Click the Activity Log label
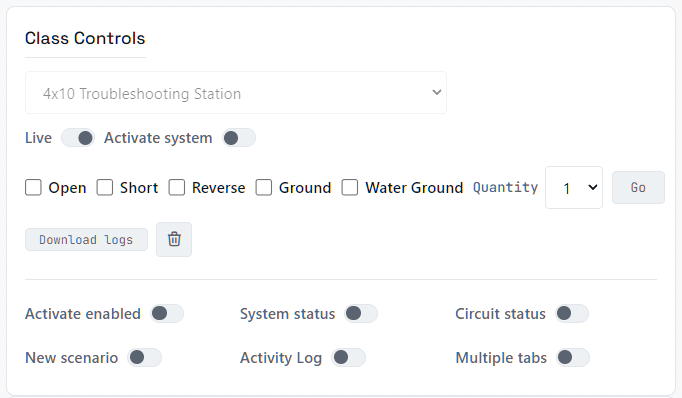The image size is (682, 398). 281,358
